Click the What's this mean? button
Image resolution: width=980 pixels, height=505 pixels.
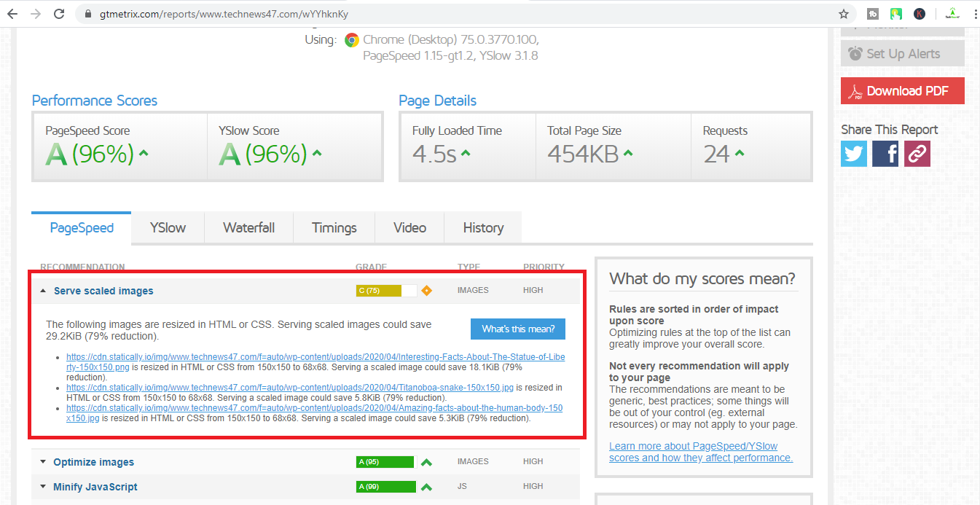pos(518,329)
